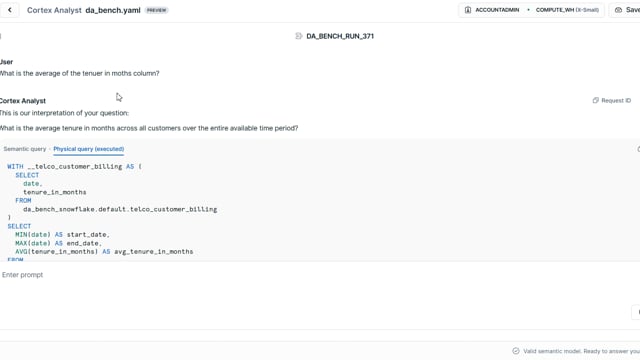
Task: Click the send prompt button
Action: pyautogui.click(x=637, y=312)
